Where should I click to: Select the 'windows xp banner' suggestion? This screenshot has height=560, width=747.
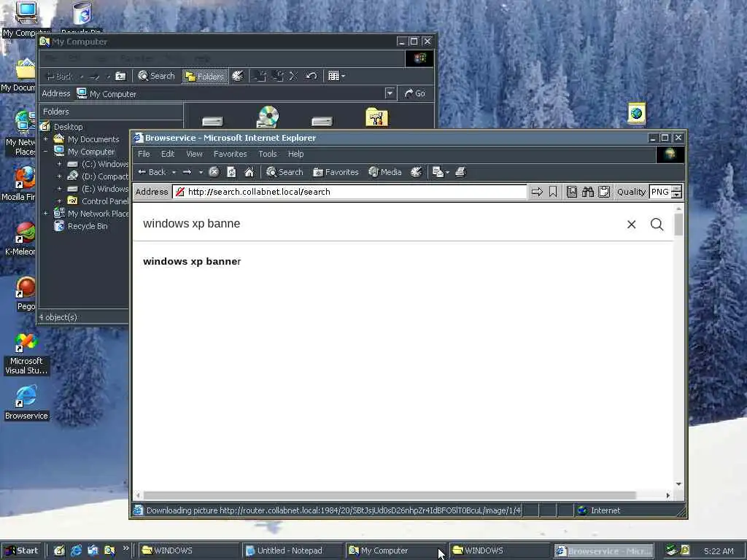(192, 262)
